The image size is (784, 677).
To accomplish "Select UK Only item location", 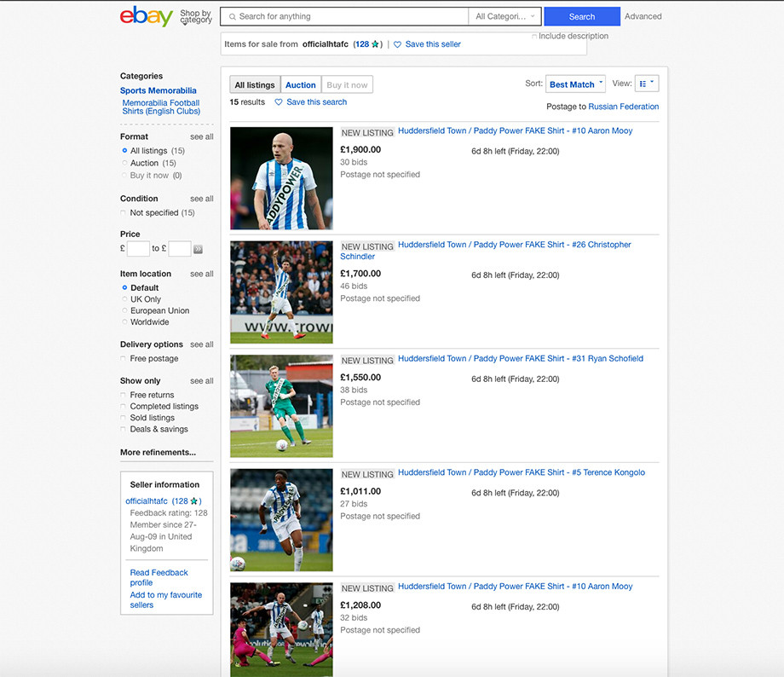I will (x=124, y=299).
